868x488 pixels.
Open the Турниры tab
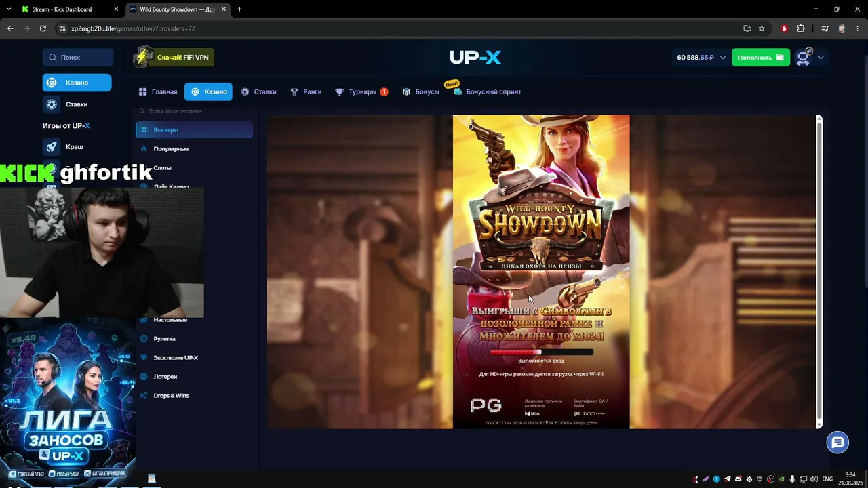(x=361, y=91)
